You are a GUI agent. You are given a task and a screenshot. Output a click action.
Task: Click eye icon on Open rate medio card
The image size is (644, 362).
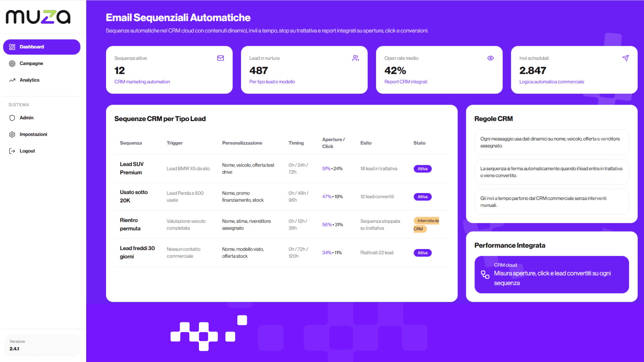point(490,58)
